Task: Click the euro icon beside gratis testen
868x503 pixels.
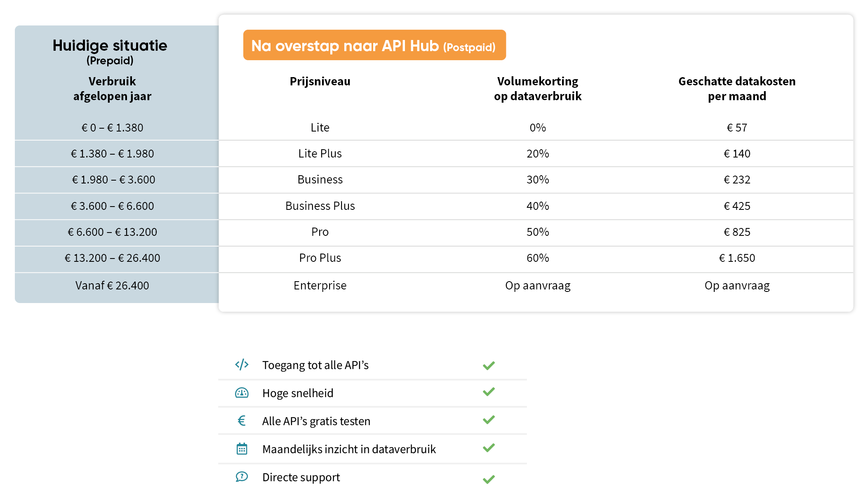Action: tap(242, 421)
